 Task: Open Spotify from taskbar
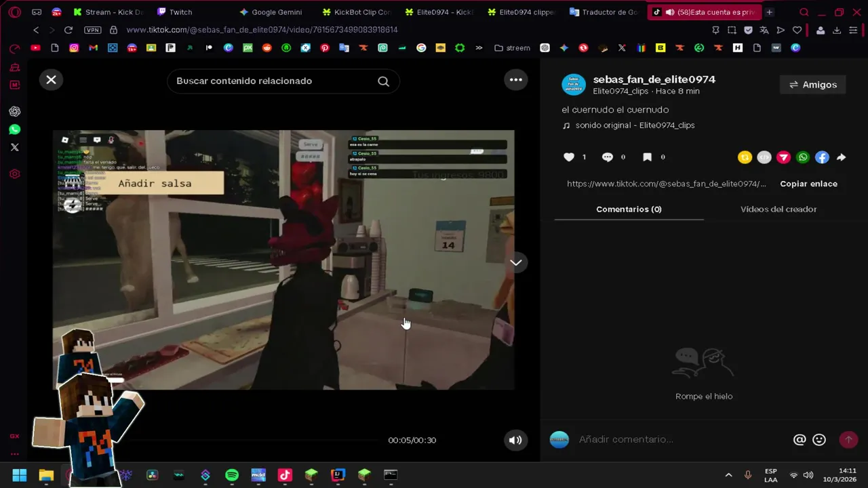(x=231, y=475)
